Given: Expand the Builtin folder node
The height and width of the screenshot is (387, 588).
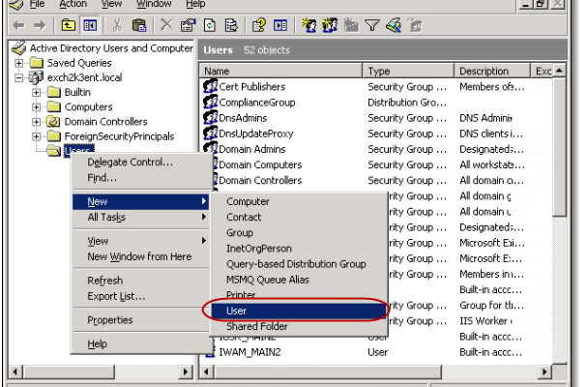Looking at the screenshot, I should [36, 92].
